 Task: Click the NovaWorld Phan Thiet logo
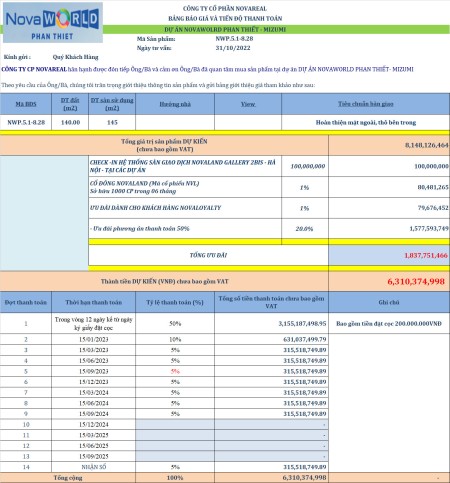tap(53, 22)
